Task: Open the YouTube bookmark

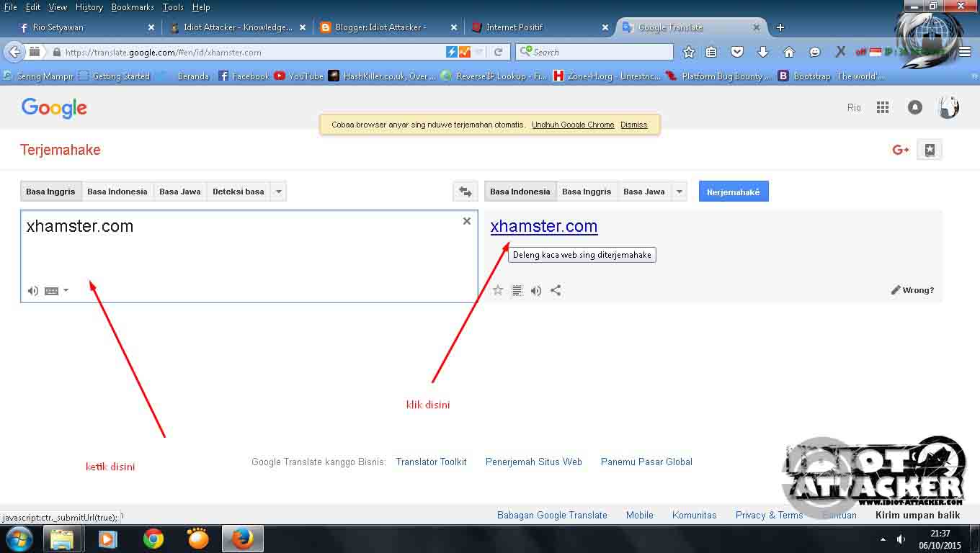Action: coord(298,76)
